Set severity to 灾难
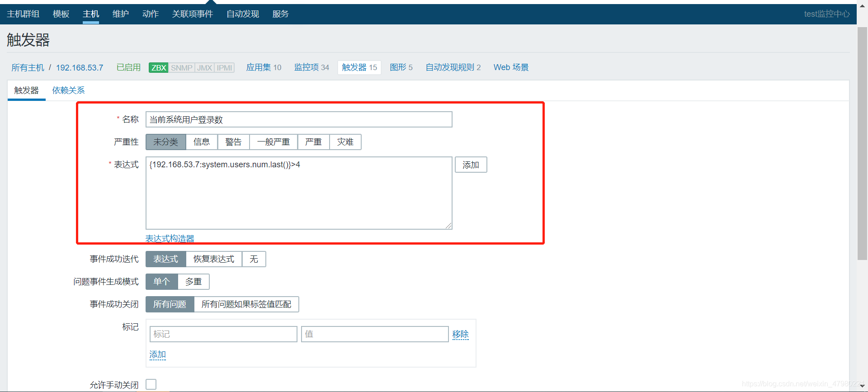 [345, 142]
